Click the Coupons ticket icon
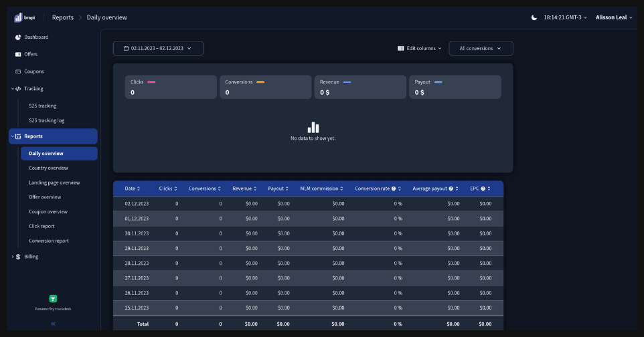The image size is (644, 337). (x=18, y=72)
